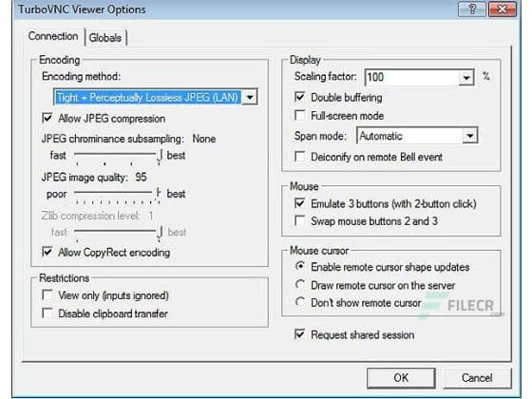
Task: Close the TurboVNC Viewer Options dialog
Action: tap(503, 9)
